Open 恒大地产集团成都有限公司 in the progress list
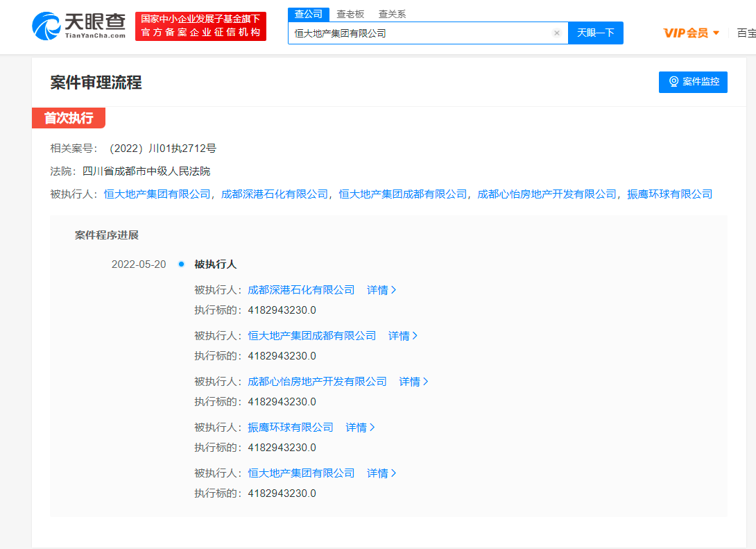 [x=312, y=336]
